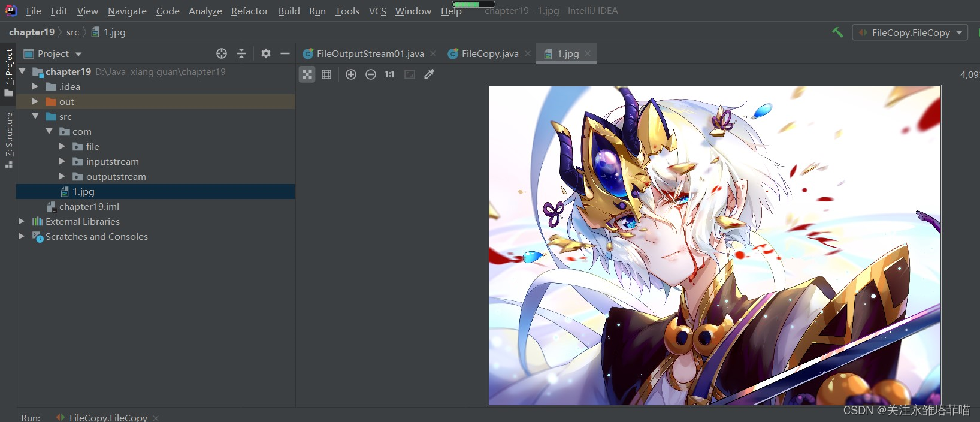Open the View menu
Screen dimensions: 980x422
point(87,11)
